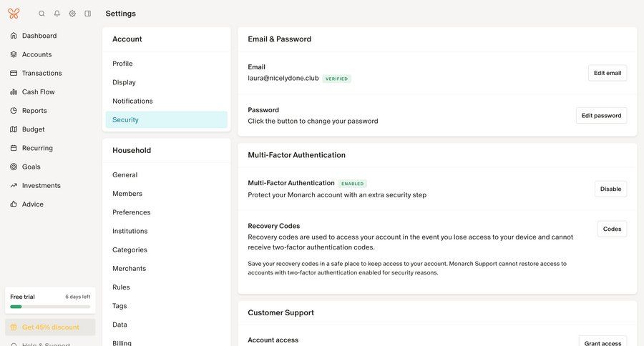
Task: Click 'Customer Support' heading
Action: [x=281, y=312]
